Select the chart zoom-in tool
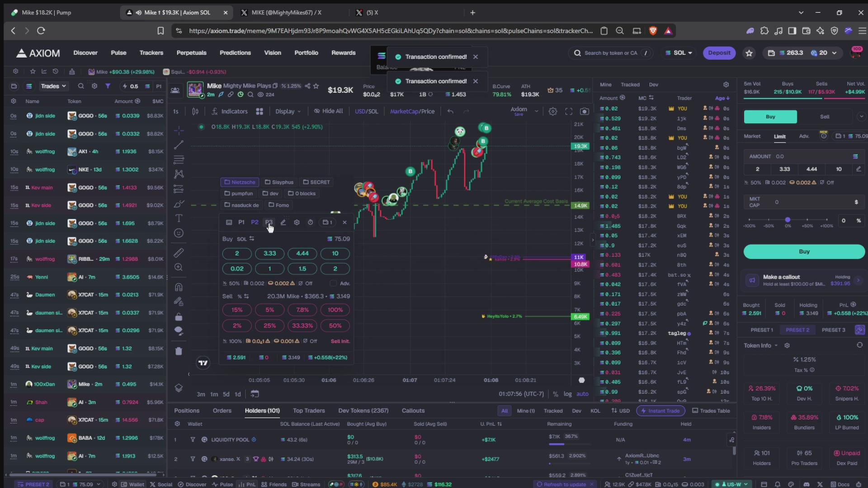The height and width of the screenshot is (488, 868). 179,267
